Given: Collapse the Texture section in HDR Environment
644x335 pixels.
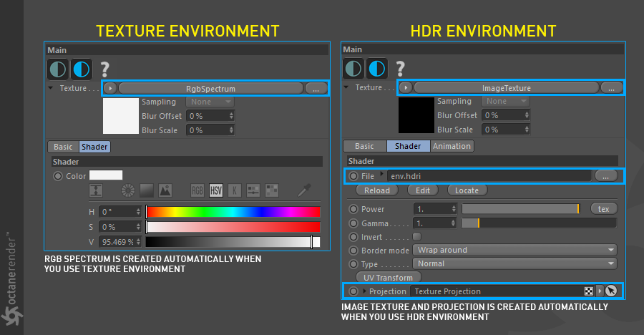Looking at the screenshot, I should (x=346, y=87).
